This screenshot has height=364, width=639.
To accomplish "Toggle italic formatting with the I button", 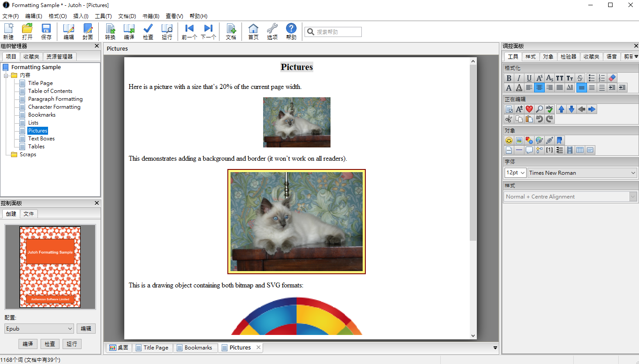I will [519, 78].
